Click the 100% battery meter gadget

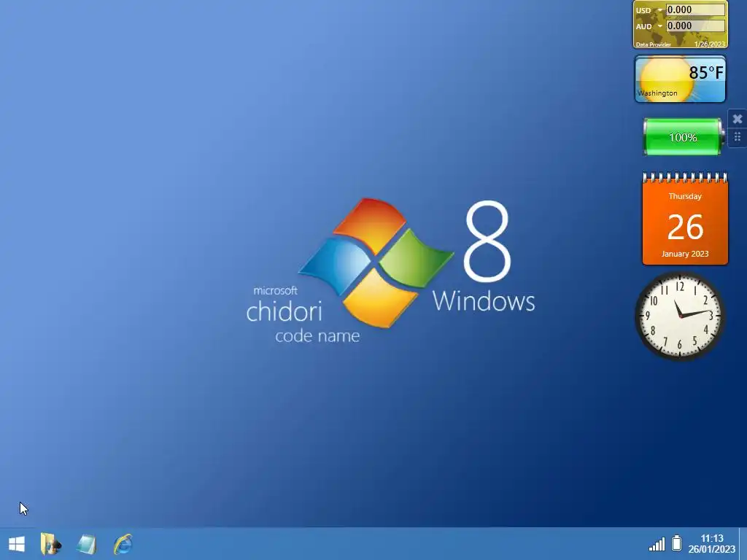pyautogui.click(x=683, y=137)
